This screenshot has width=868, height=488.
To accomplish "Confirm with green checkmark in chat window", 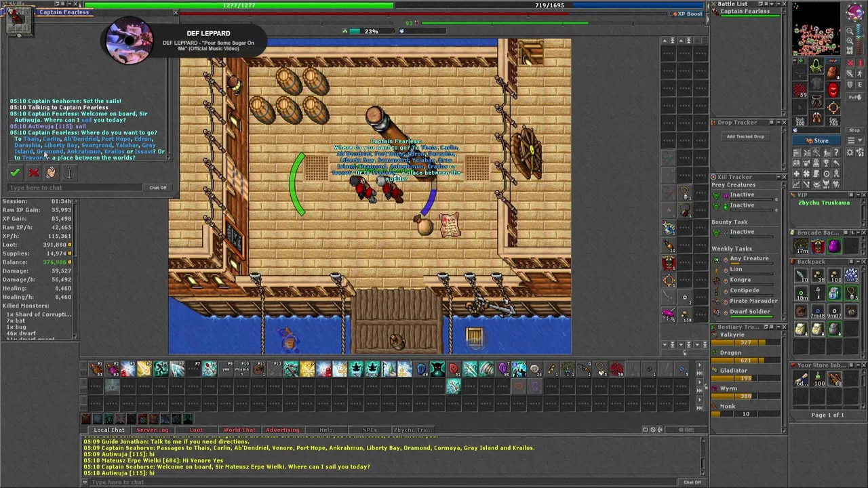I will [x=14, y=173].
